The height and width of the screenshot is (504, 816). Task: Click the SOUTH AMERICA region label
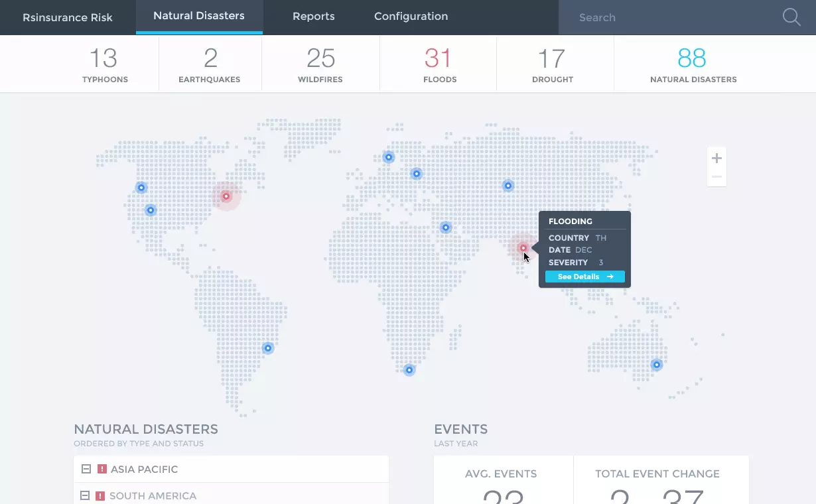tap(153, 496)
